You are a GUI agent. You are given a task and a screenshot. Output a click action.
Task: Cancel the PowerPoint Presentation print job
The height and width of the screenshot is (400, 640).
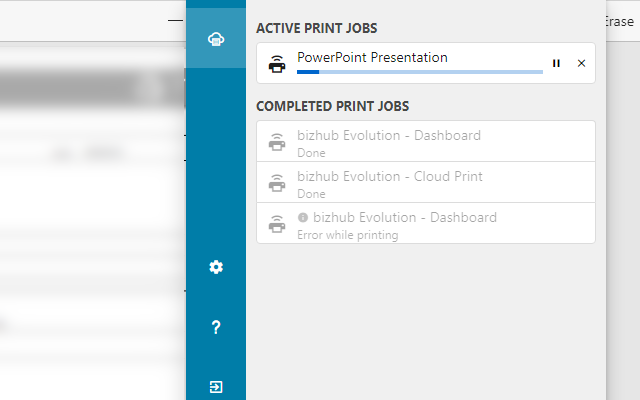pyautogui.click(x=581, y=63)
